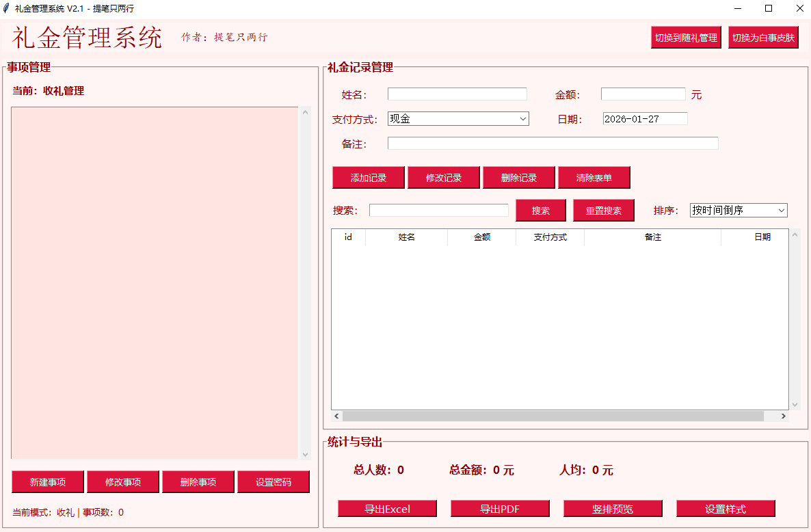Open the 竖排预览 vertical preview
Image resolution: width=811 pixels, height=532 pixels.
(x=613, y=508)
